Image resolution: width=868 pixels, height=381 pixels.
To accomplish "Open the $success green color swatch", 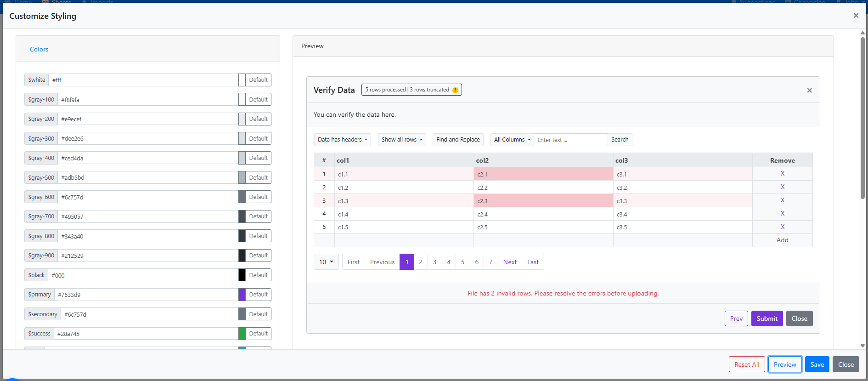I will tap(242, 334).
